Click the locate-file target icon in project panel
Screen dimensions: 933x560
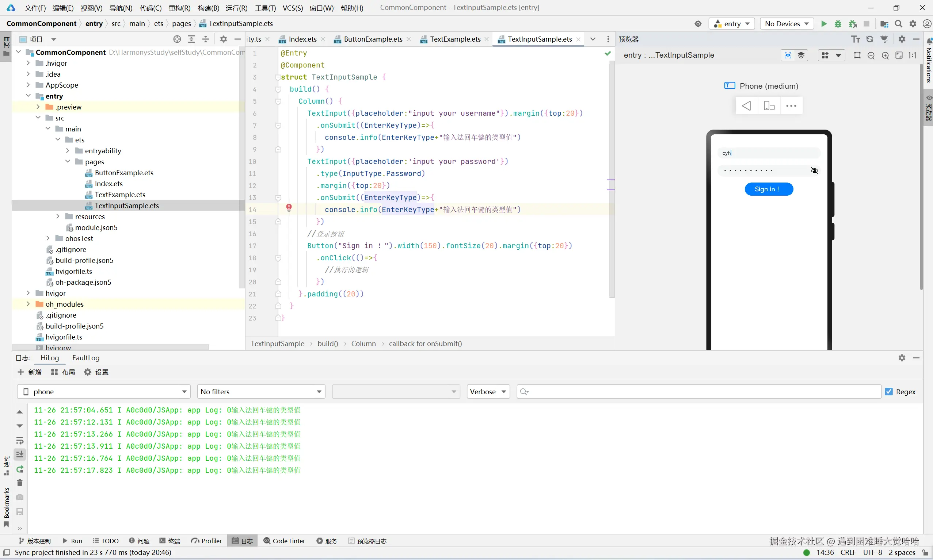(177, 39)
